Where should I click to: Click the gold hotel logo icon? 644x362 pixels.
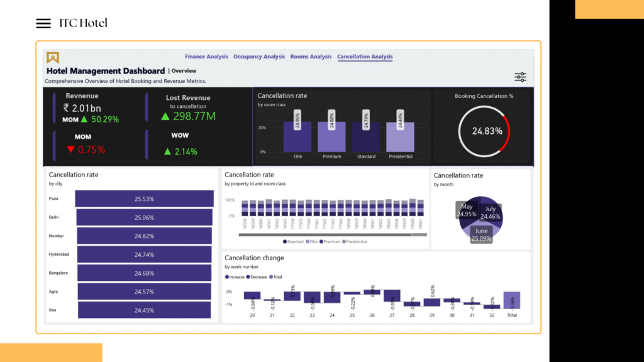click(53, 57)
